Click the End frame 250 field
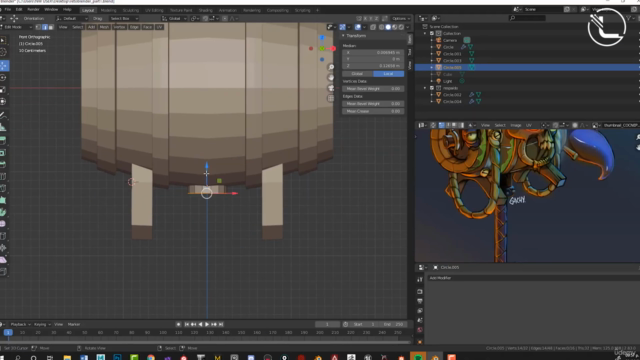 394,324
